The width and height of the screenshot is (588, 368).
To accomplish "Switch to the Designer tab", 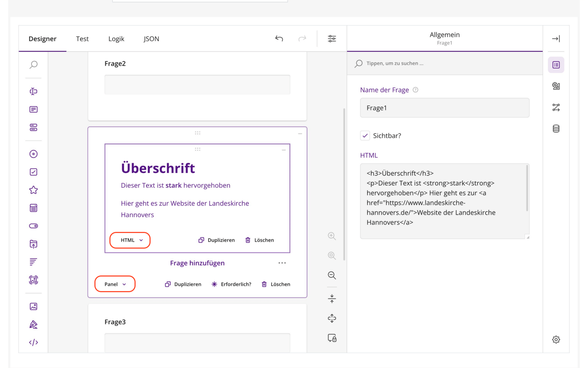I will (42, 39).
